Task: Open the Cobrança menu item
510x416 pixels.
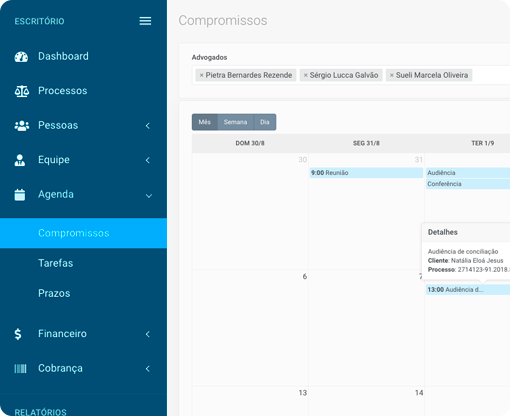Action: click(x=60, y=368)
